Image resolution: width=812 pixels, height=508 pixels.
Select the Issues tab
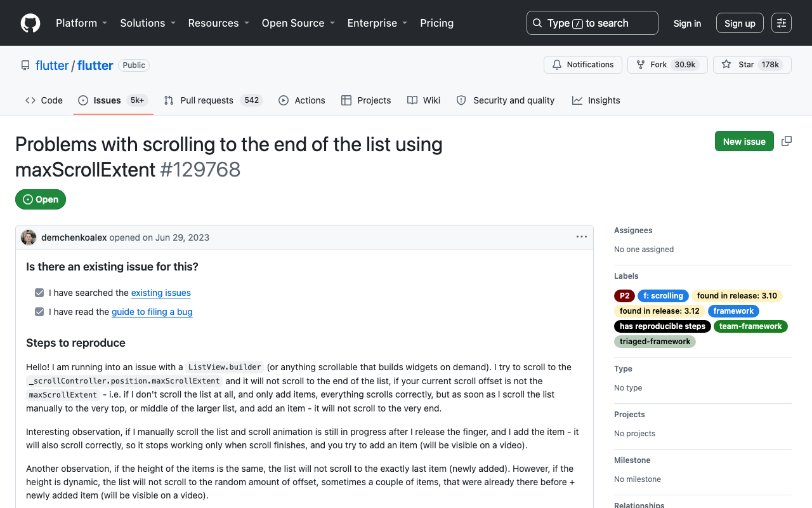pyautogui.click(x=114, y=100)
